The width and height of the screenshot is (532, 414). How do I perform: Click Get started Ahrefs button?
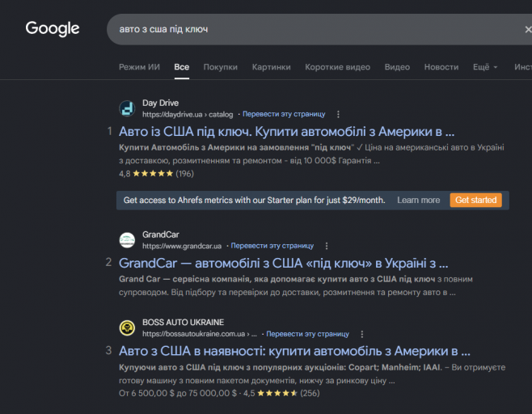(x=475, y=201)
